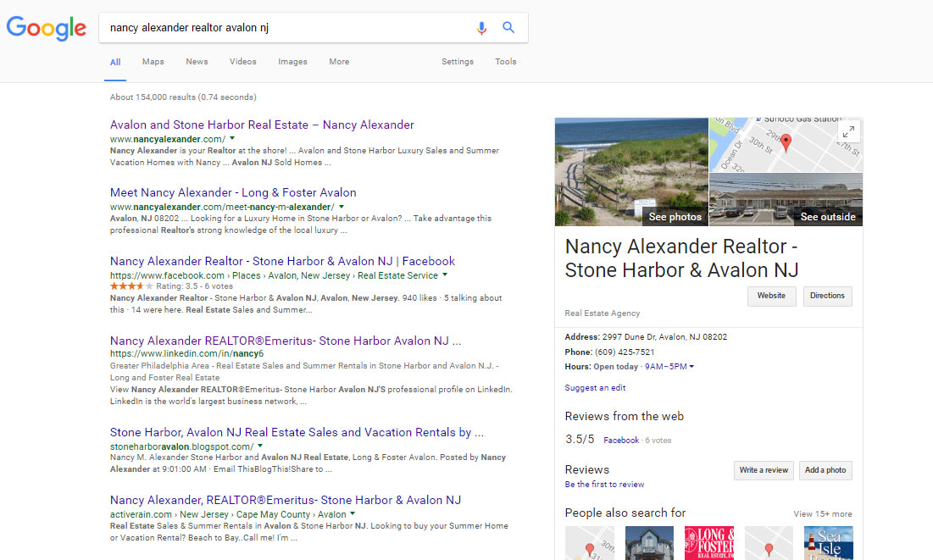Click Be the first to review link
The width and height of the screenshot is (933, 560).
(604, 485)
